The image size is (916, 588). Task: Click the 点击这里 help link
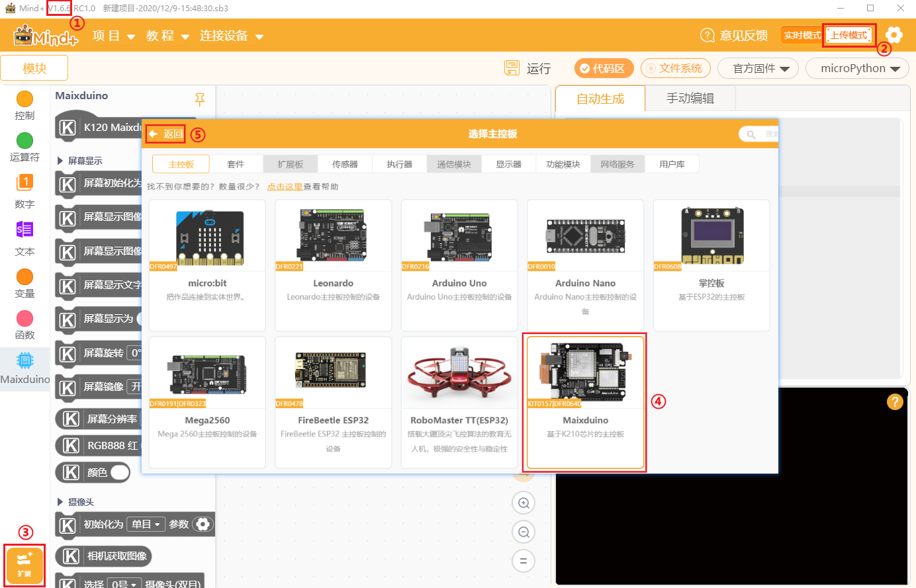point(285,187)
